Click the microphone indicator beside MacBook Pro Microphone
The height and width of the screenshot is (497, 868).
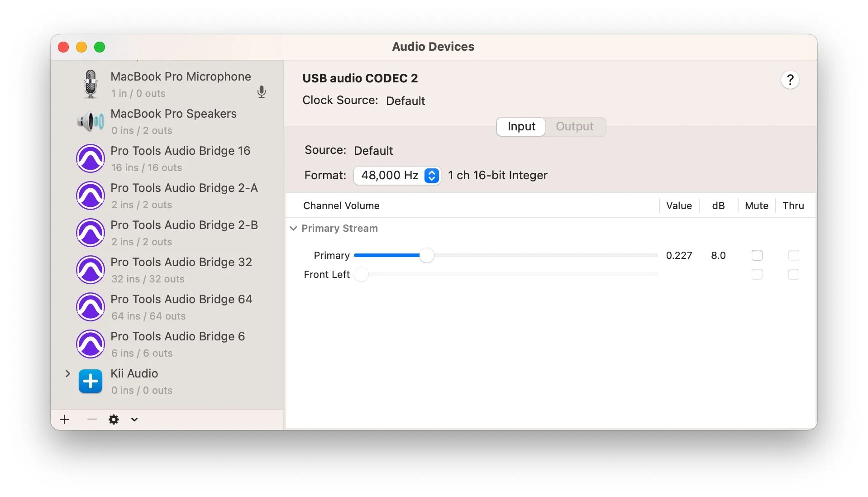262,91
